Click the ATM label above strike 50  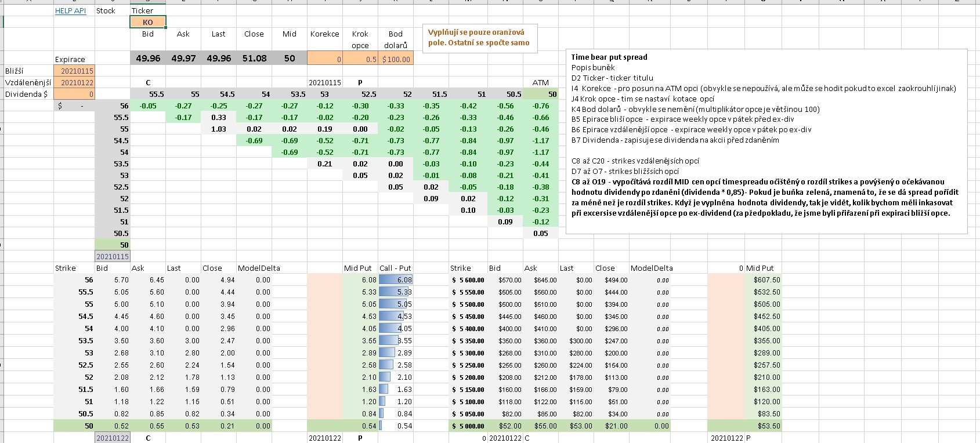[x=540, y=82]
